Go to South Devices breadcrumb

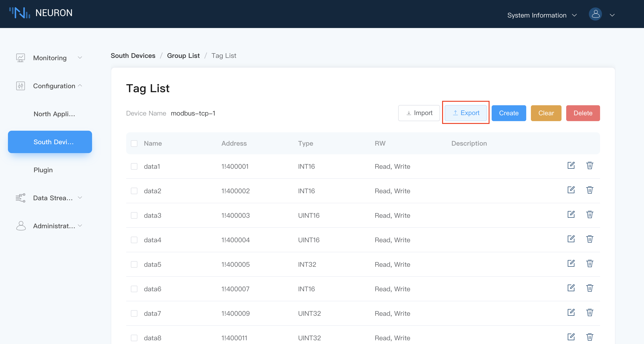coord(133,55)
